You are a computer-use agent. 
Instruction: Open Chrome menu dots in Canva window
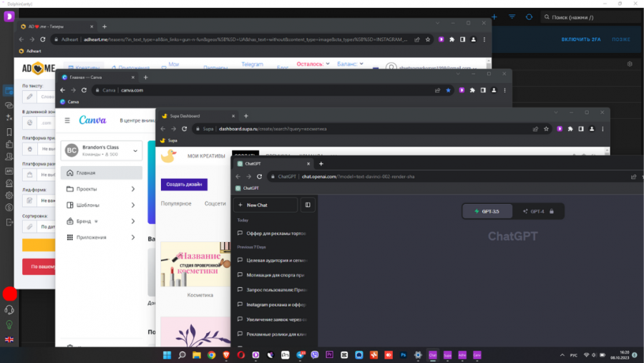click(x=504, y=90)
